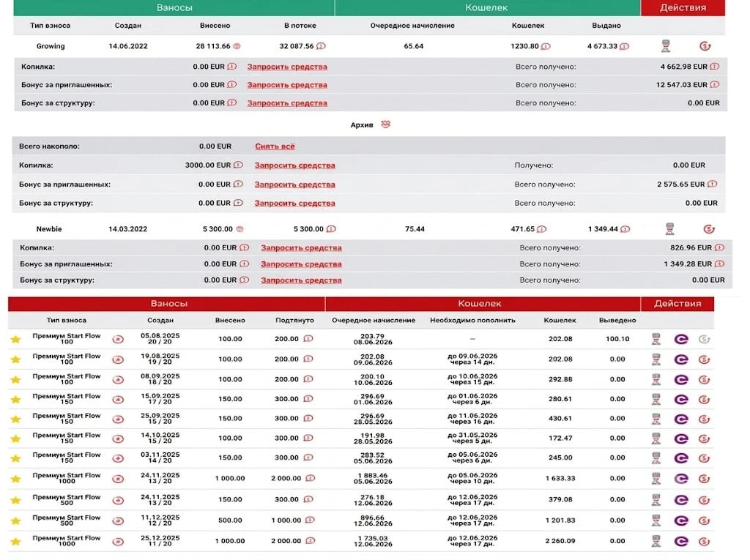Click the Снять всё link
Viewport: 750px width, 560px height.
[x=275, y=146]
